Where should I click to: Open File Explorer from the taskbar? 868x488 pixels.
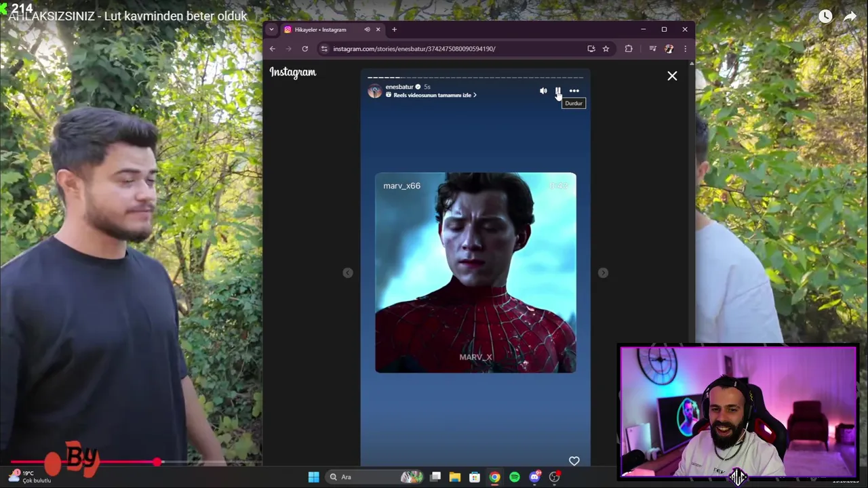(455, 477)
